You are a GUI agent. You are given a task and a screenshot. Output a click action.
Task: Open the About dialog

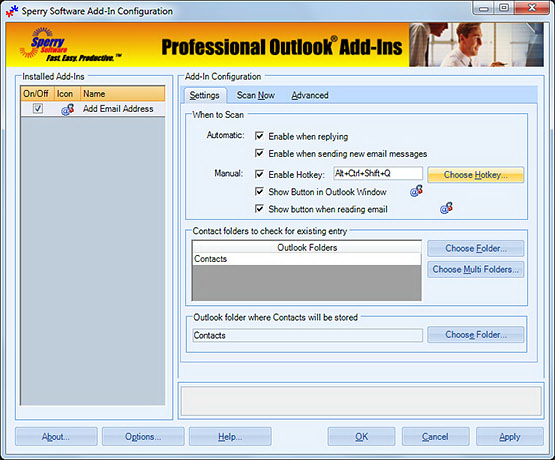56,437
